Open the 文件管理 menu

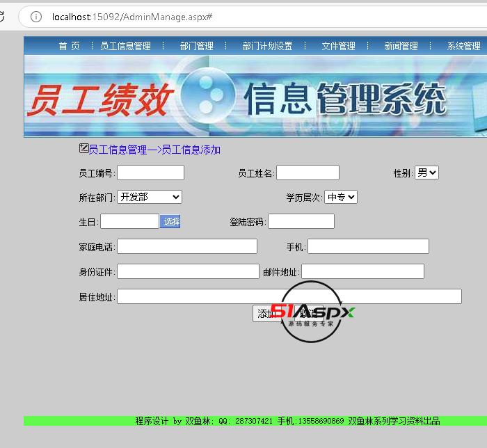[338, 46]
